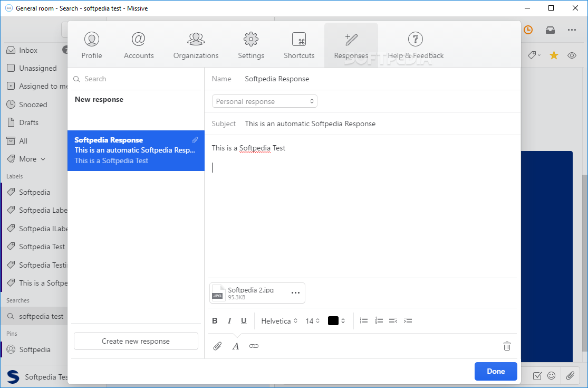Screen dimensions: 588x388
Task: Click Create new response button
Action: click(136, 341)
